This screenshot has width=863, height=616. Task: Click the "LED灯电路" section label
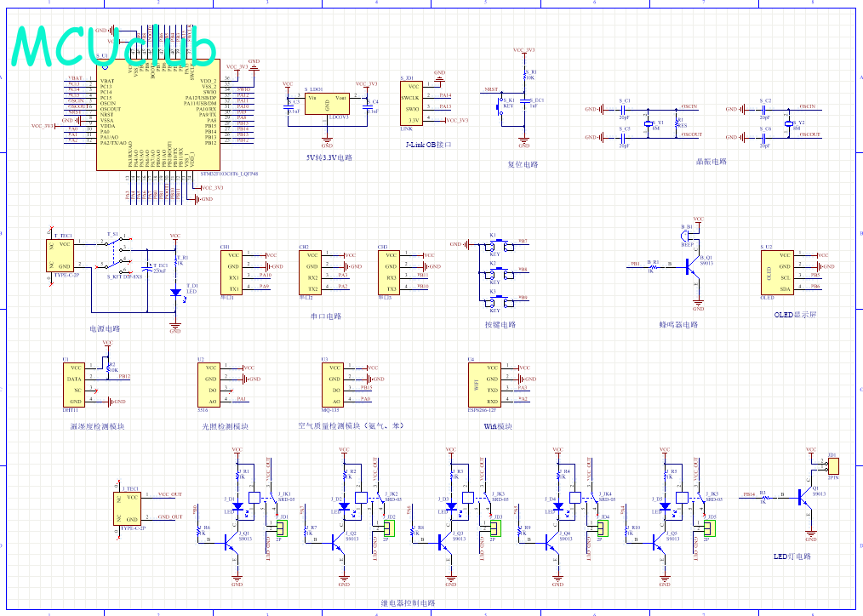pos(792,556)
